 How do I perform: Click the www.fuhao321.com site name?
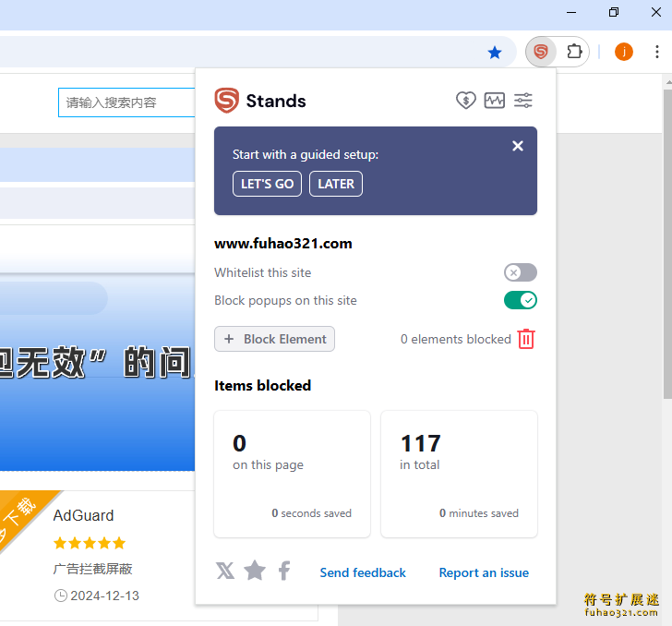pyautogui.click(x=282, y=244)
